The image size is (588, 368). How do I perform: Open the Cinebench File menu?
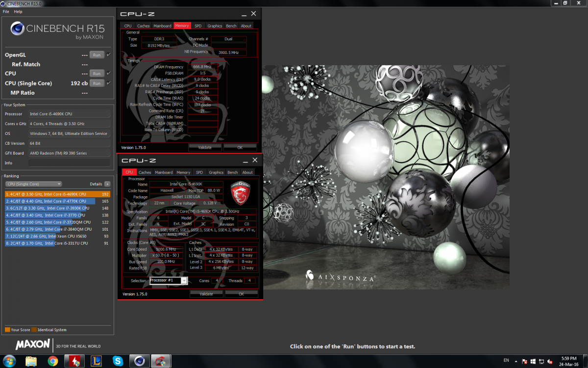(x=6, y=11)
